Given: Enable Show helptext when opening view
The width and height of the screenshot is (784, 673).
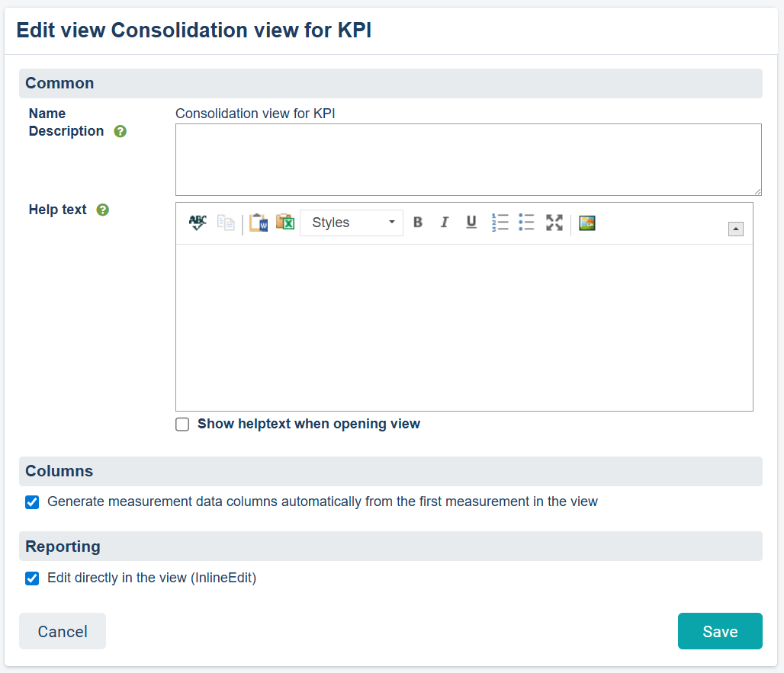Looking at the screenshot, I should tap(182, 425).
